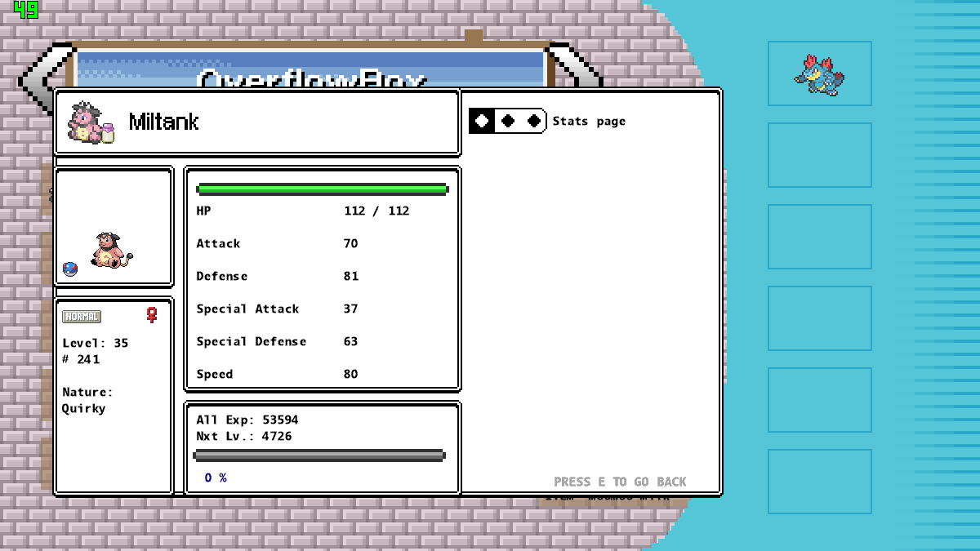Select the Feraligatr in the party slot
The image size is (980, 551).
[820, 73]
